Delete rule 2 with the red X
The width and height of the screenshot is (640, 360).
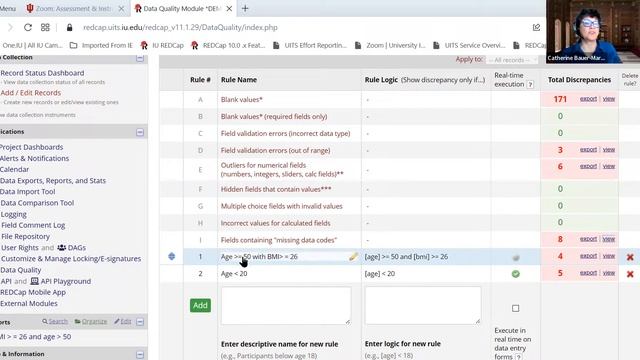(630, 274)
